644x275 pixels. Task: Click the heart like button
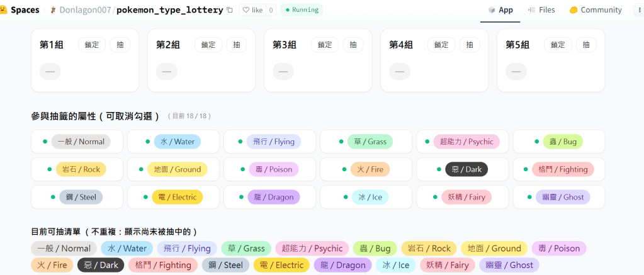click(252, 10)
